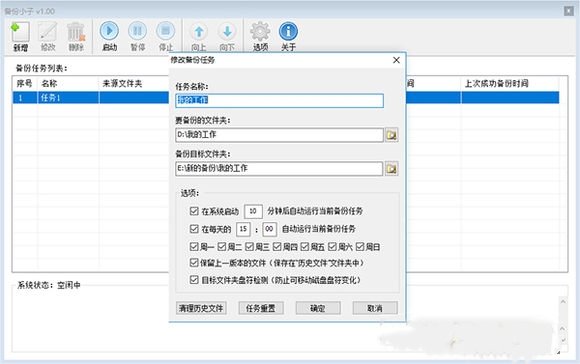Uncheck 周五 weekday checkbox
580x364 pixels.
tap(305, 246)
